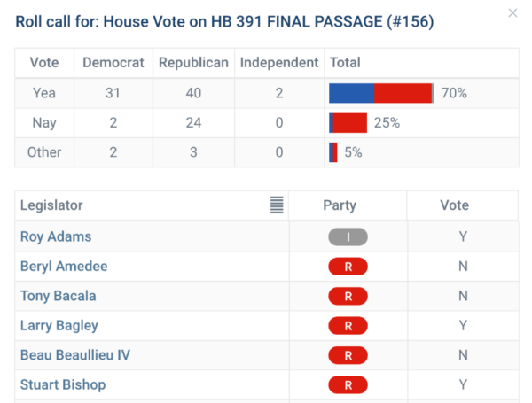
Task: Open Beau Beaullieu IV legislator link
Action: pyautogui.click(x=75, y=355)
